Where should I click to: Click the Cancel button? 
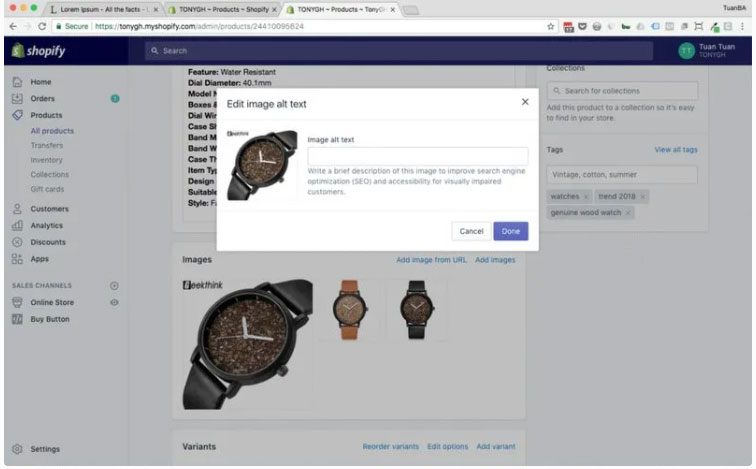click(471, 231)
